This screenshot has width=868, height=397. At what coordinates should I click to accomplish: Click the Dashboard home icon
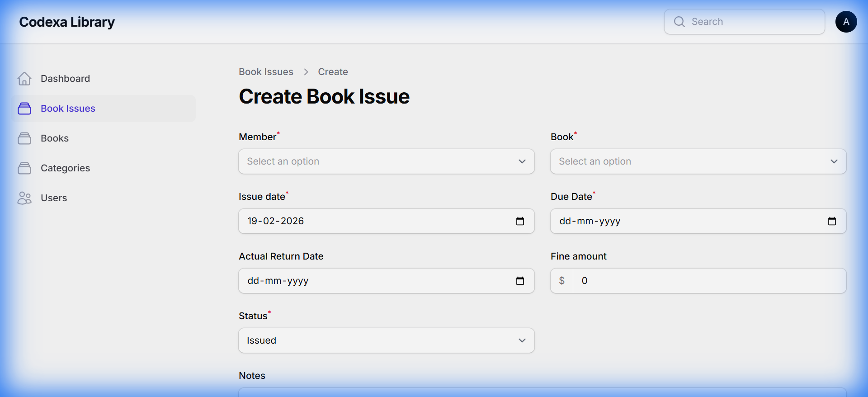coord(24,79)
